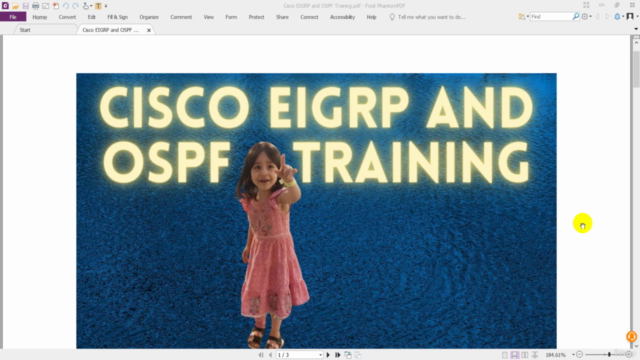
Task: Click the Redo arrow icon
Action: pos(76,6)
